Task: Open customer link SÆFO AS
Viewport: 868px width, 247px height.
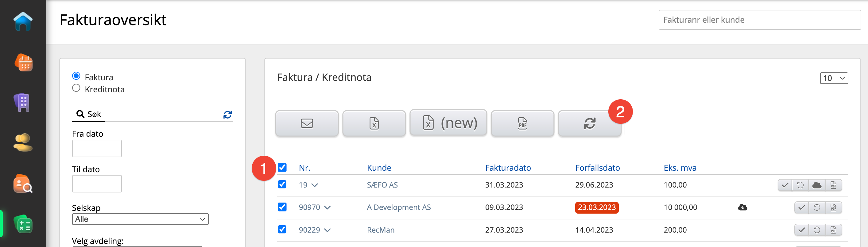Action: pyautogui.click(x=382, y=185)
